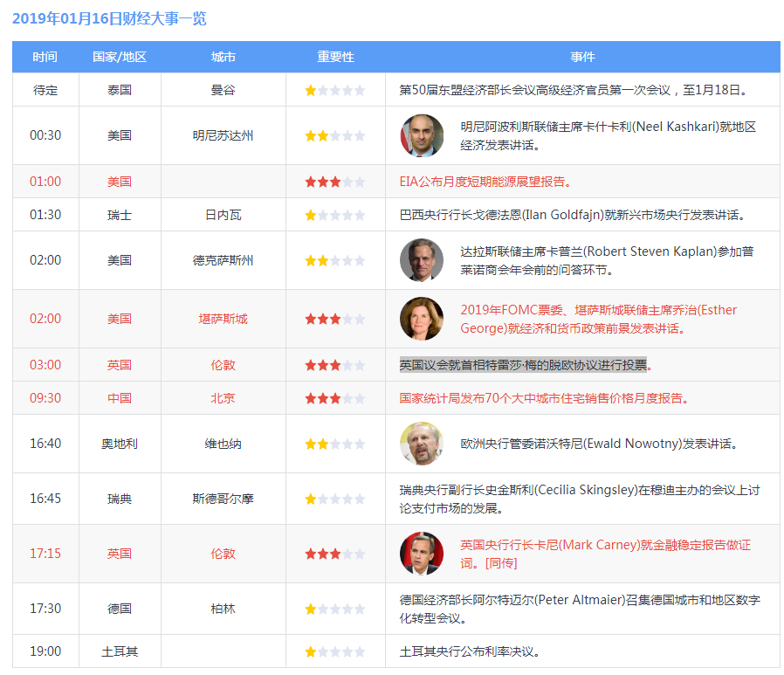Click the star rating in the 柏林 row

[335, 609]
